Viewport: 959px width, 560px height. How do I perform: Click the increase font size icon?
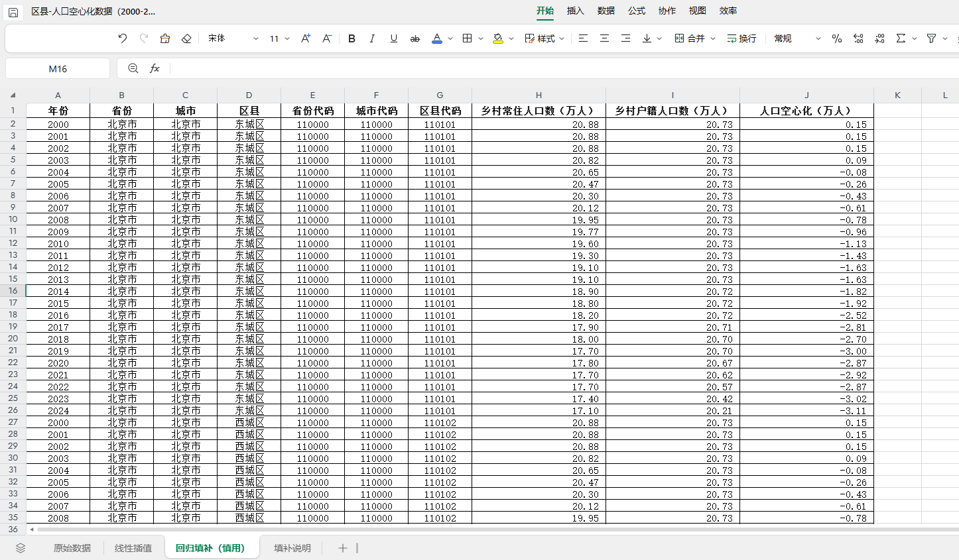coord(304,38)
